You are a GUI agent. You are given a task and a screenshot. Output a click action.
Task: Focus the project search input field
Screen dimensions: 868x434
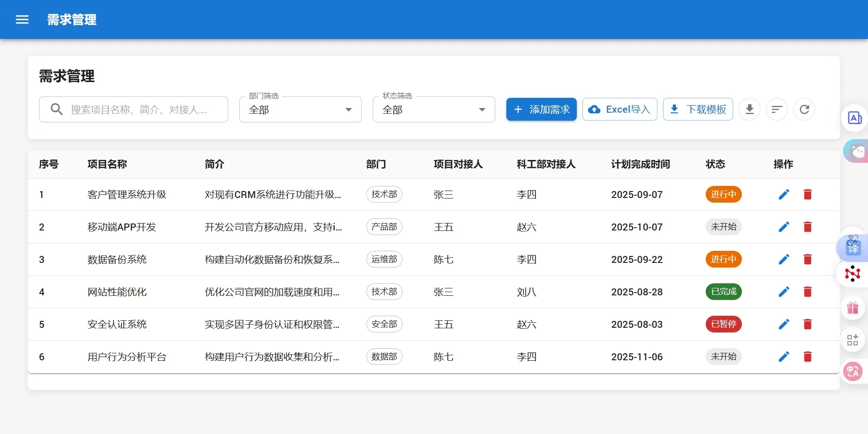point(139,110)
